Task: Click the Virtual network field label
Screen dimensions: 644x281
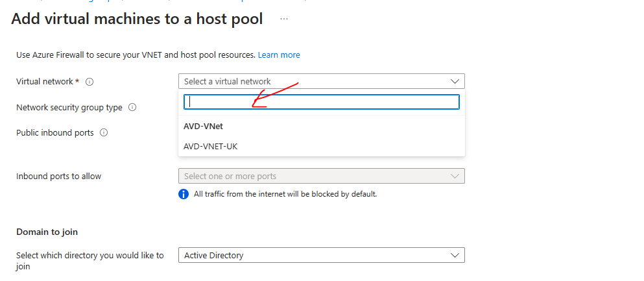Action: click(x=45, y=82)
